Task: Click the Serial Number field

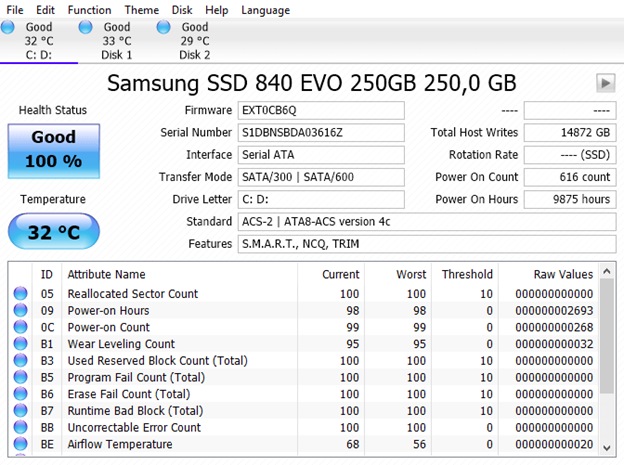Action: (321, 133)
